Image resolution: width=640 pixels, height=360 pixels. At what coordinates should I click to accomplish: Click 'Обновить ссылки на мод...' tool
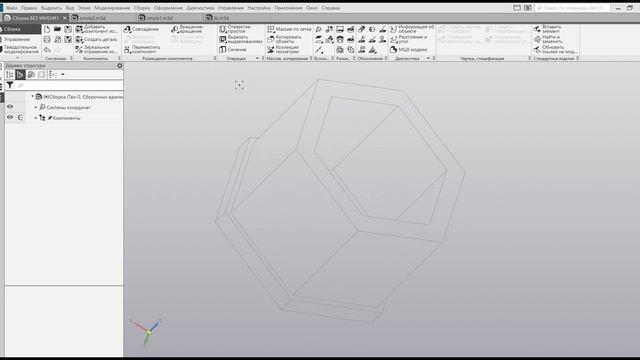(x=556, y=49)
